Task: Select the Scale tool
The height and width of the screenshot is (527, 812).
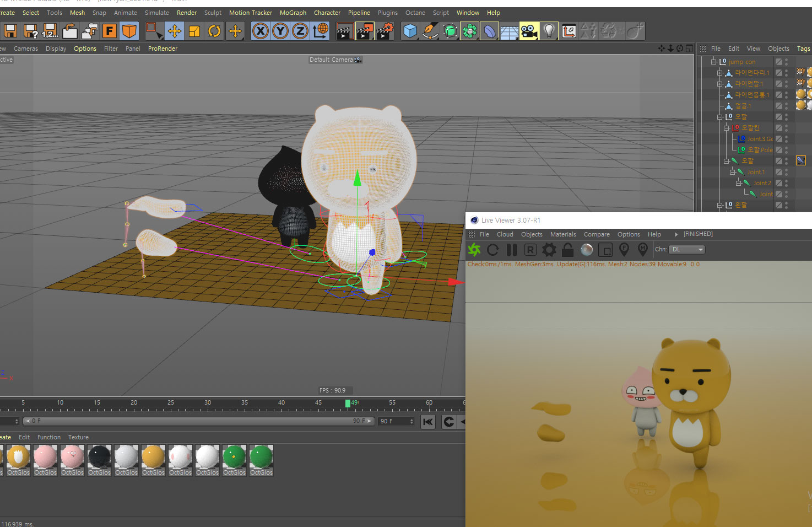Action: 194,31
